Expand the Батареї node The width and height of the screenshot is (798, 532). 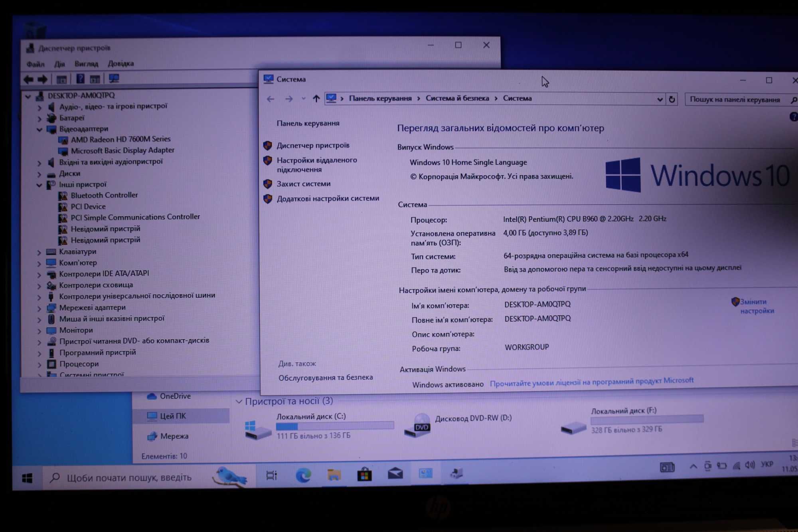click(39, 119)
